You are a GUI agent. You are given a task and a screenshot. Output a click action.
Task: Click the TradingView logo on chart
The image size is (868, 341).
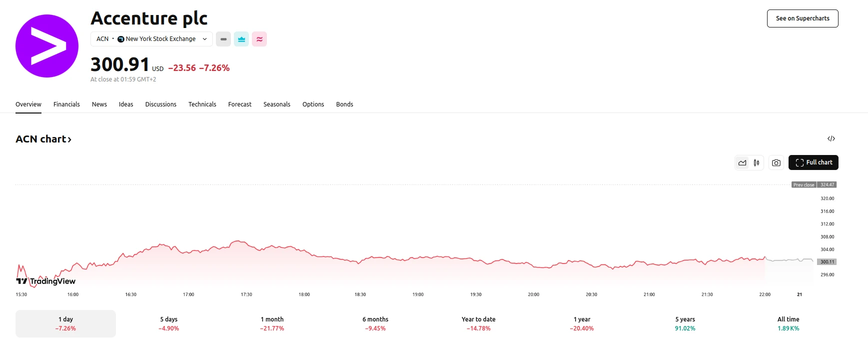coord(46,281)
